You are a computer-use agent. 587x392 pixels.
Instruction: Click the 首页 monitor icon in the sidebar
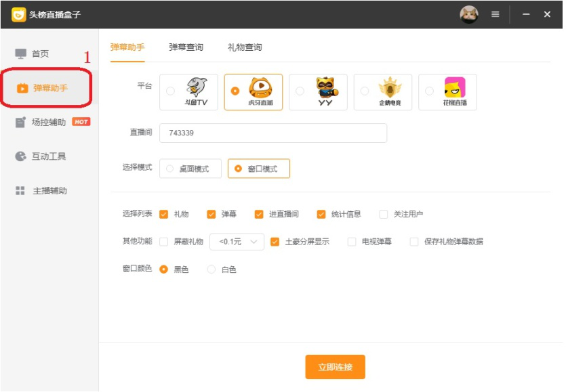(x=20, y=53)
